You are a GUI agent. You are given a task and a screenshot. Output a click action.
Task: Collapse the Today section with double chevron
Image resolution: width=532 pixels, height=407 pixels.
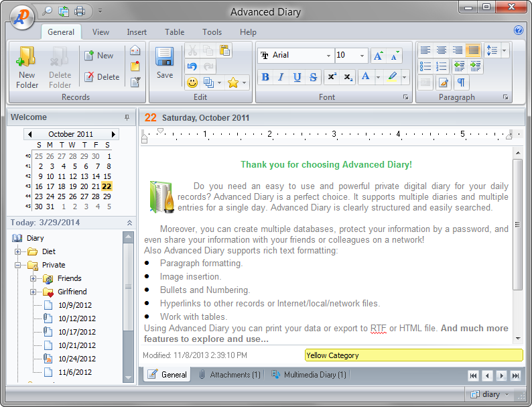[129, 223]
